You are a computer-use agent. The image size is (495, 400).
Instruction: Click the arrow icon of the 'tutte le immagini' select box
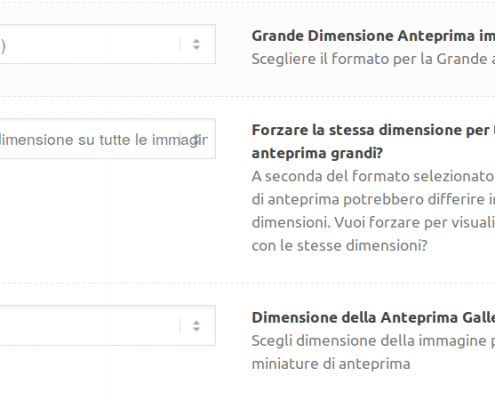(196, 139)
